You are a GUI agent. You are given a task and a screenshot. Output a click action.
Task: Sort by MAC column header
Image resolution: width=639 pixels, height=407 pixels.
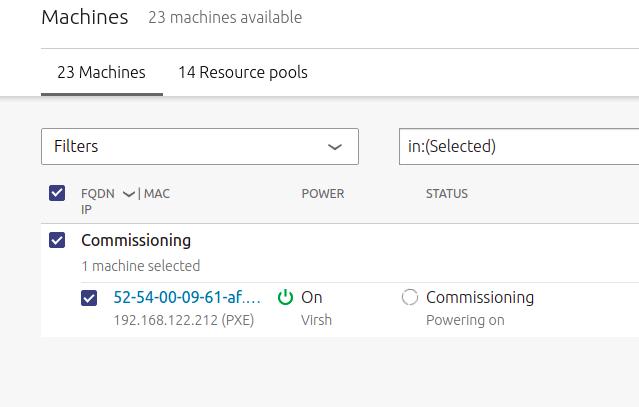tap(157, 194)
